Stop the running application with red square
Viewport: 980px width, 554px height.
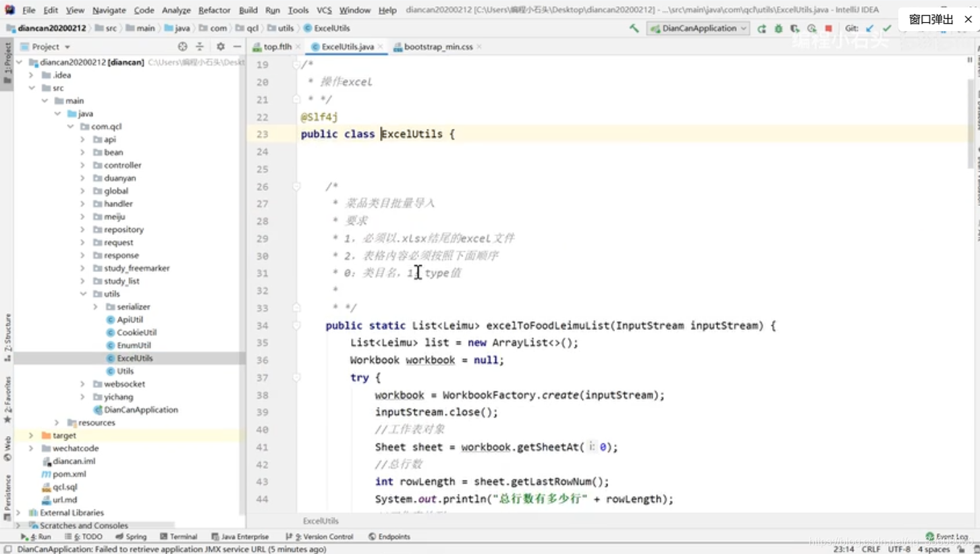(828, 28)
